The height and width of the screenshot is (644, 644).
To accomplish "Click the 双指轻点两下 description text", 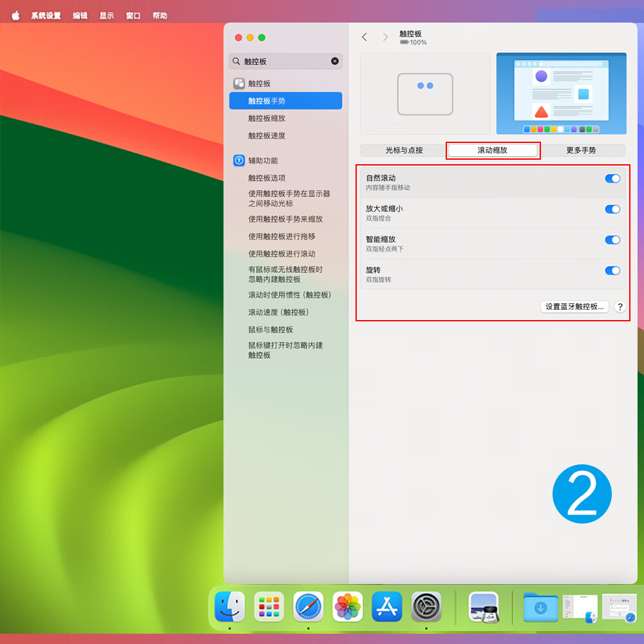I will [x=384, y=249].
